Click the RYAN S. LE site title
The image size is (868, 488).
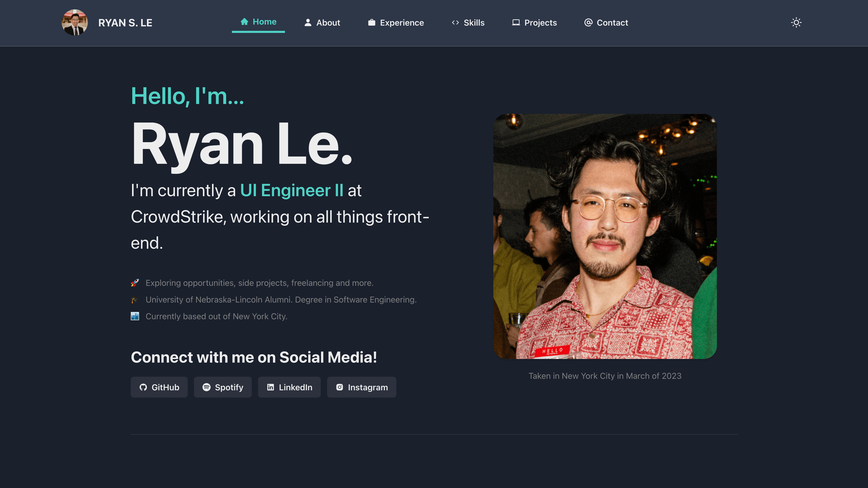coord(125,22)
